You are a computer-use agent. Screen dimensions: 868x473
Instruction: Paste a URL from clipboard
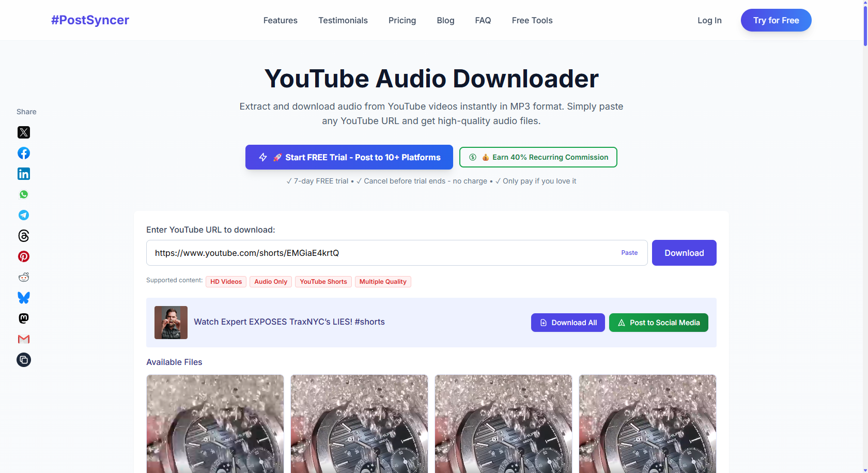[629, 253]
